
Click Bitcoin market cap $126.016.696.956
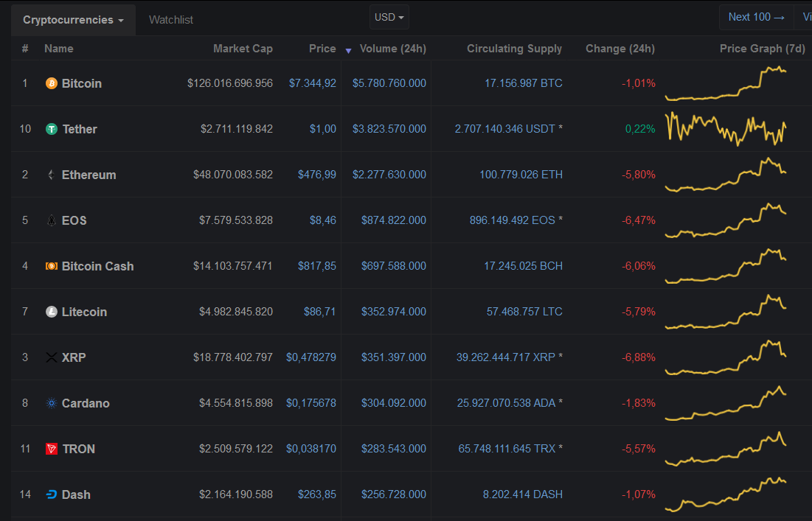(230, 83)
